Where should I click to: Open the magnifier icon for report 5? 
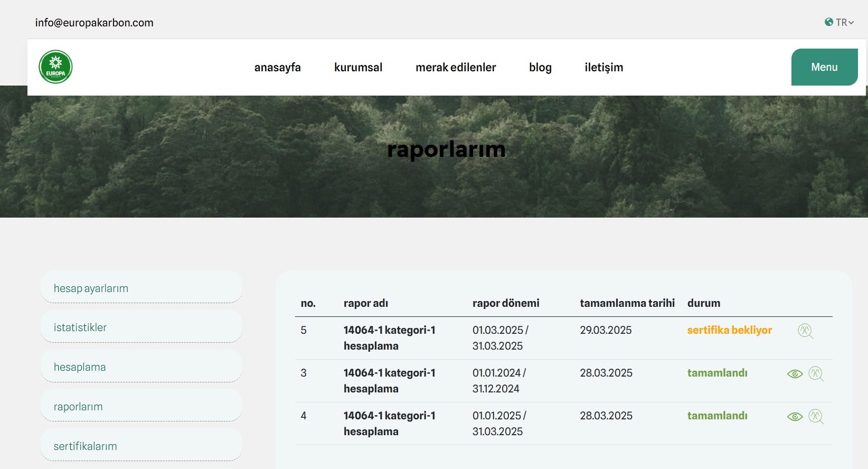coord(805,331)
